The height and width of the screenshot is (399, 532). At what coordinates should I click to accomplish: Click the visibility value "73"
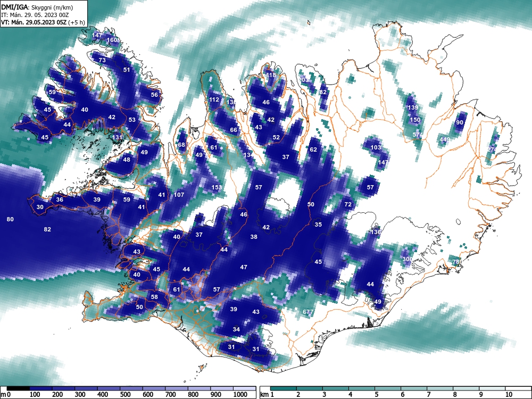[x=102, y=60]
